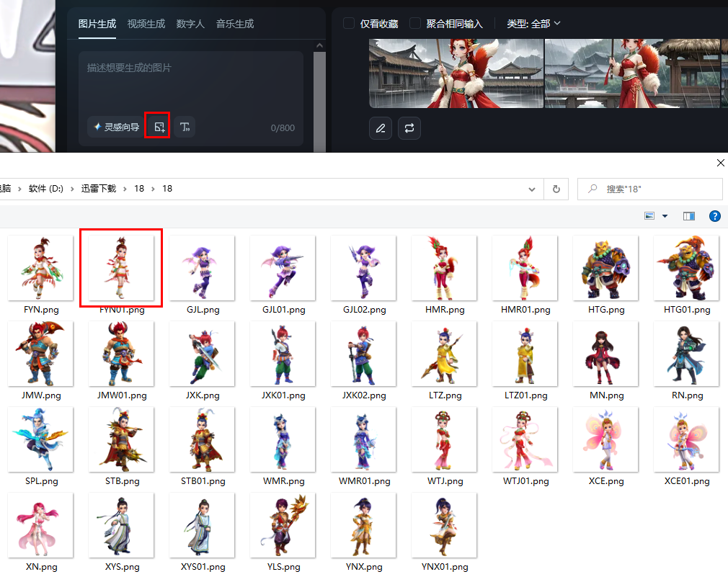Select the FYN01.png file
Viewport: 728px width, 582px height.
click(121, 275)
